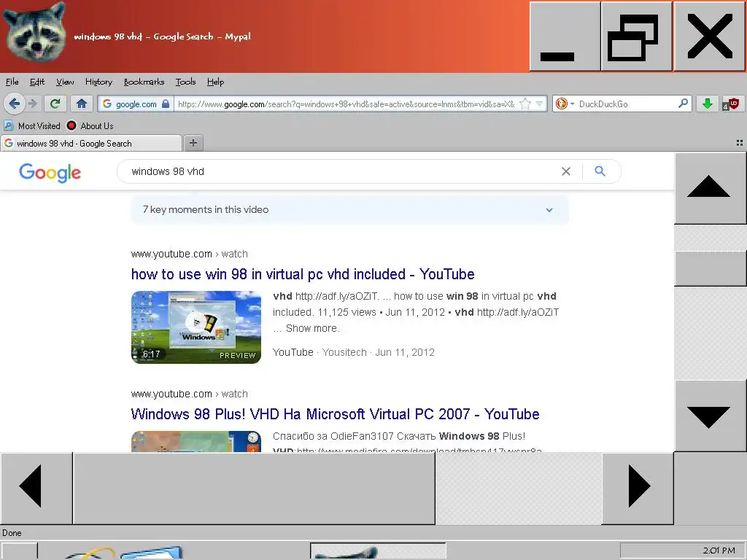
Task: Click the active window button in taskbar
Action: pos(379,551)
